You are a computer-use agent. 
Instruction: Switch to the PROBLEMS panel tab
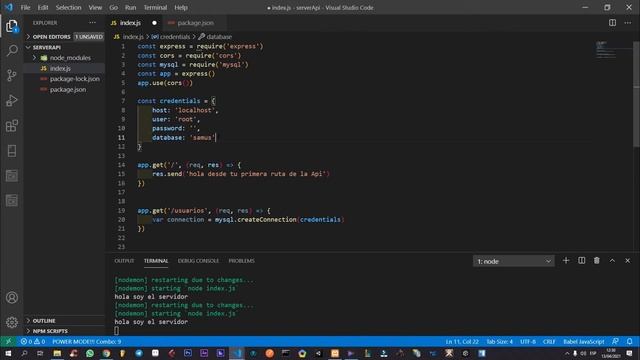click(x=242, y=261)
